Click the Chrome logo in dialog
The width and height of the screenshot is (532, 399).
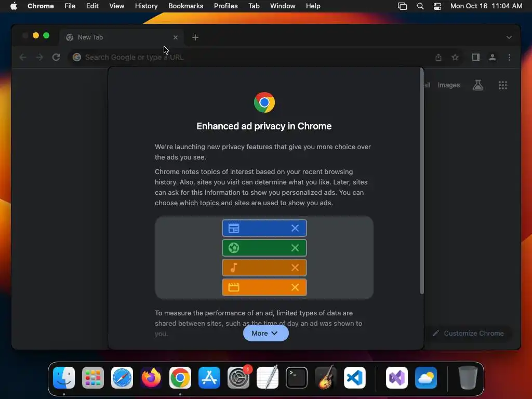pyautogui.click(x=264, y=102)
